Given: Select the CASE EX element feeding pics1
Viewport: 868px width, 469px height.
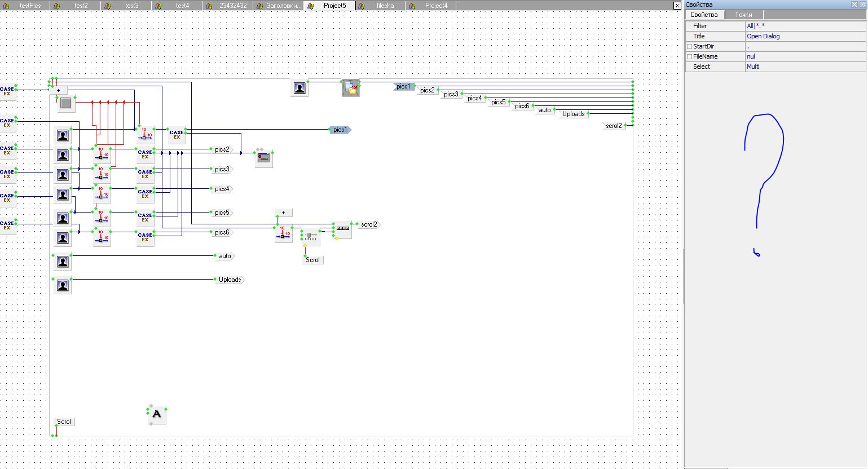Looking at the screenshot, I should 177,135.
